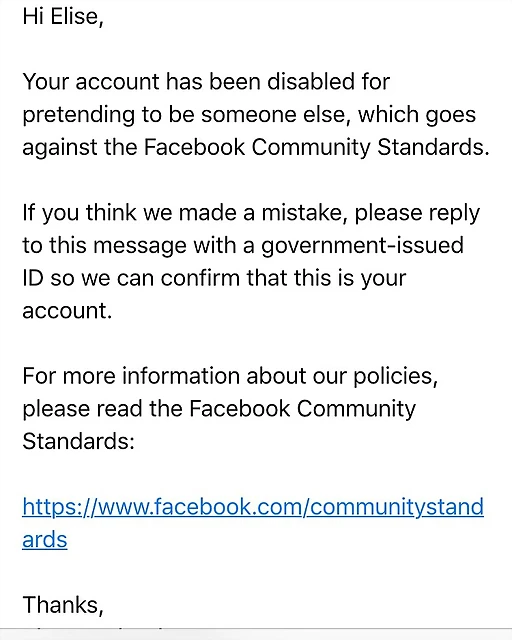
Task: Click the 'against the Facebook Community Standards.' line
Action: click(256, 147)
